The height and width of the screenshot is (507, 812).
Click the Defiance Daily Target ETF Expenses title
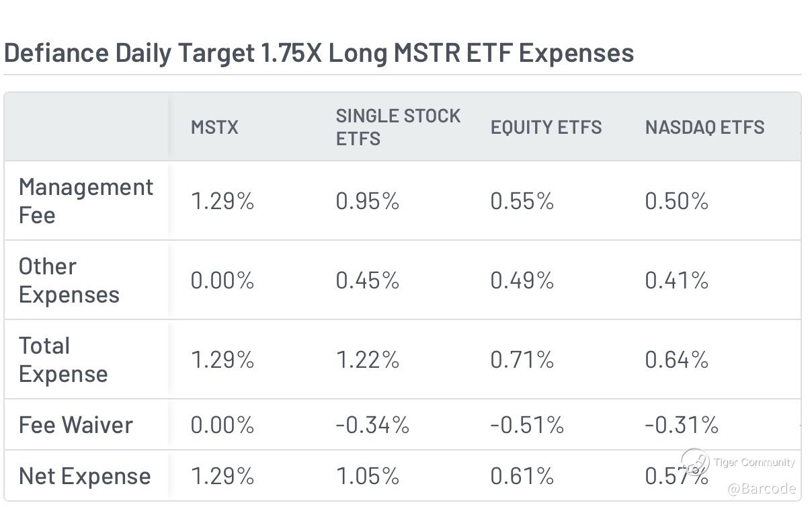coord(319,53)
